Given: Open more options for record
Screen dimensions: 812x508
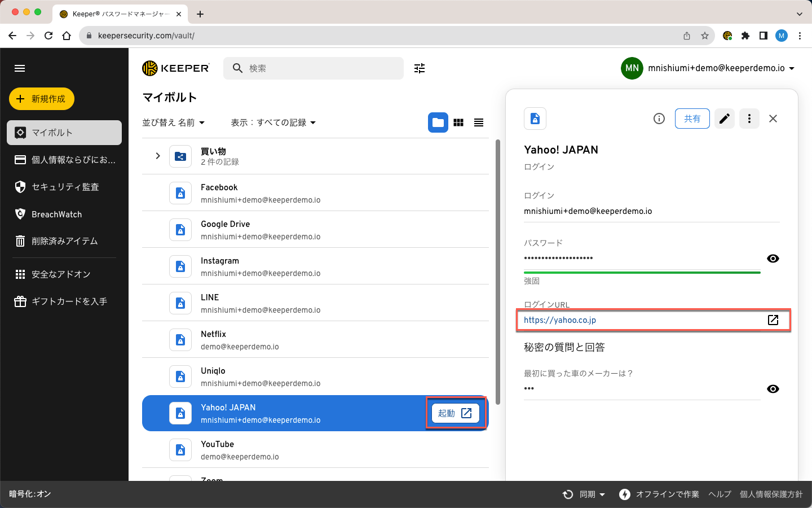Looking at the screenshot, I should click(749, 119).
